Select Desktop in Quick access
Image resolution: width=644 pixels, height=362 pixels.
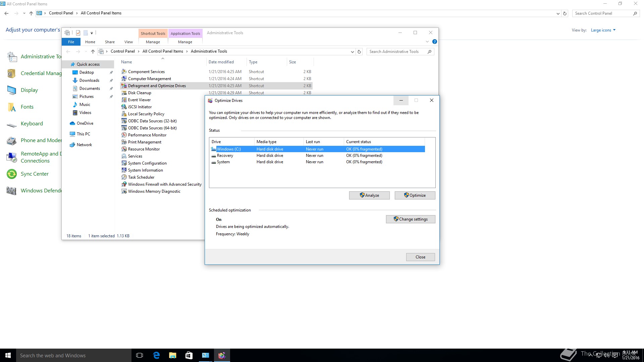pyautogui.click(x=87, y=72)
